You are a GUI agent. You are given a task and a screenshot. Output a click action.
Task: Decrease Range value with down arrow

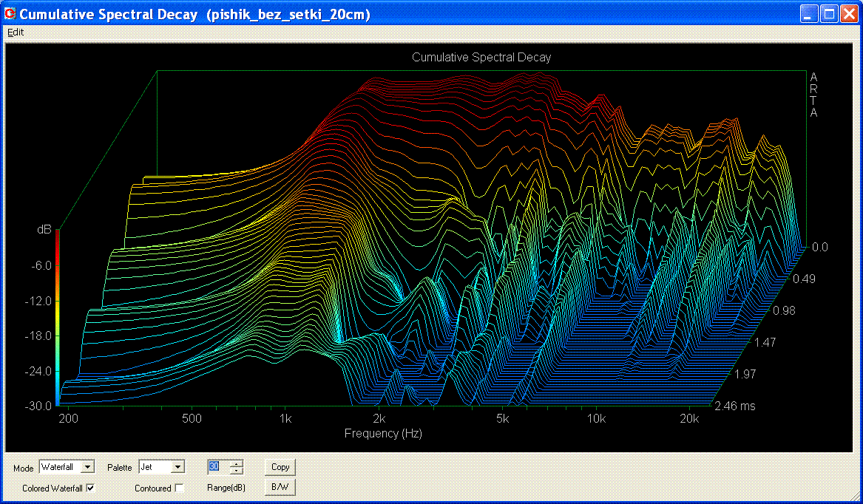click(236, 471)
